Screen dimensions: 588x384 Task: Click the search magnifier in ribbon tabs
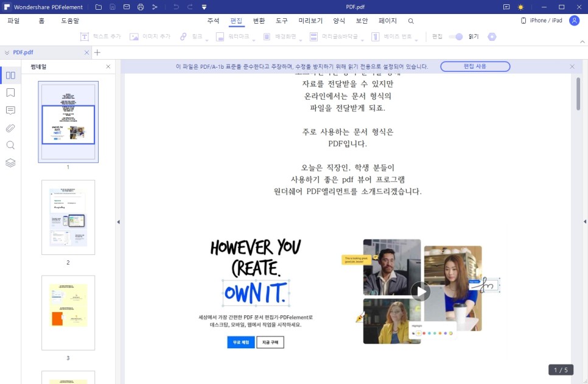tap(411, 21)
